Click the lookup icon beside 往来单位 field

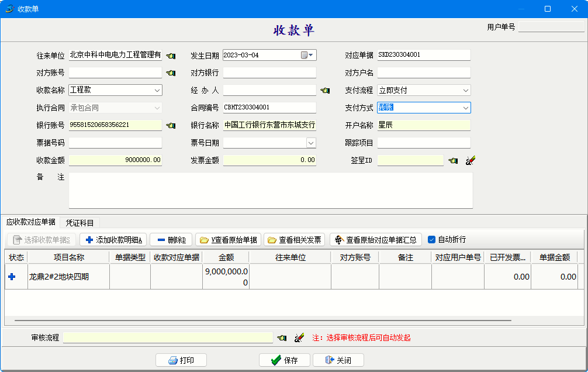171,56
